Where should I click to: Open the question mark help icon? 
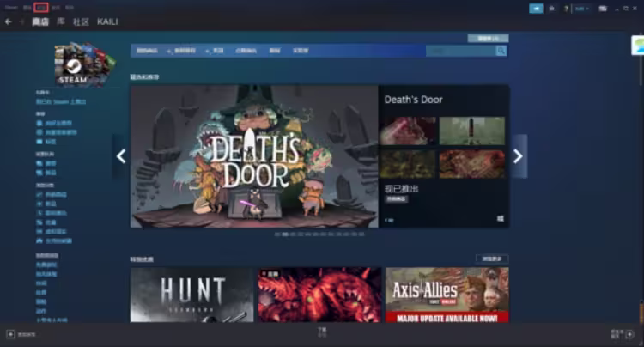pyautogui.click(x=566, y=9)
